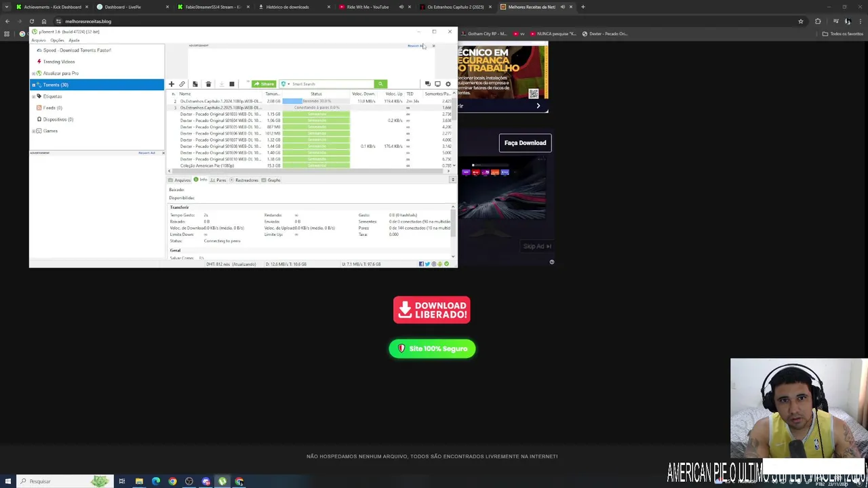Switch to the Rastreadores tab

(244, 180)
